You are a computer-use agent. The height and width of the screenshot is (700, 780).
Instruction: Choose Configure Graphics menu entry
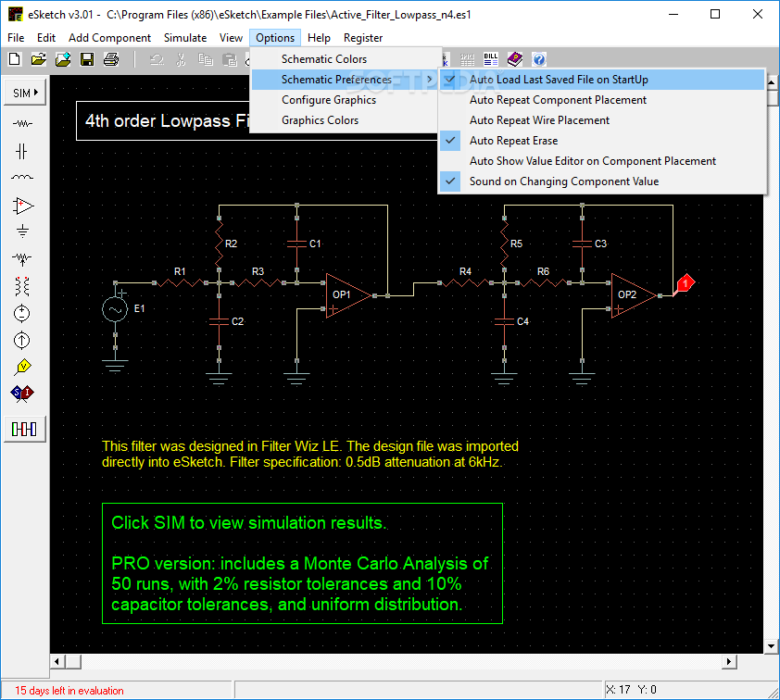click(x=346, y=100)
